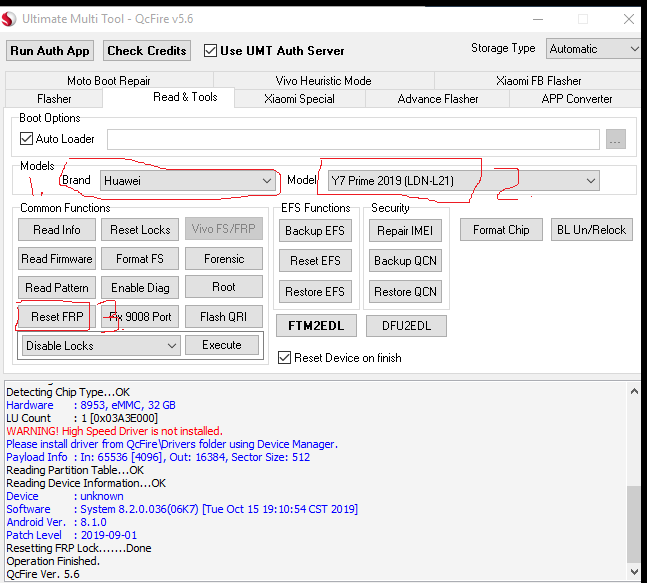Click the 'Operation Finished.' log line
Screen dimensions: 647x583
click(53, 561)
